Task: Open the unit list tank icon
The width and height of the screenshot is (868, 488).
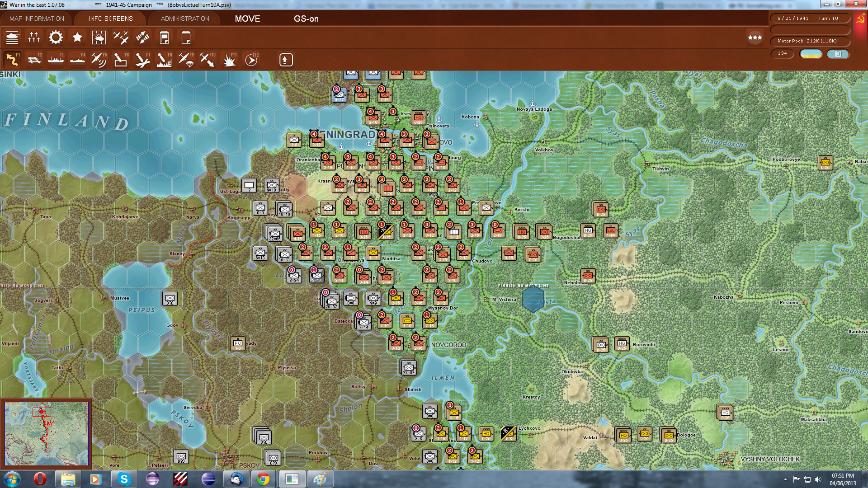Action: pos(12,38)
